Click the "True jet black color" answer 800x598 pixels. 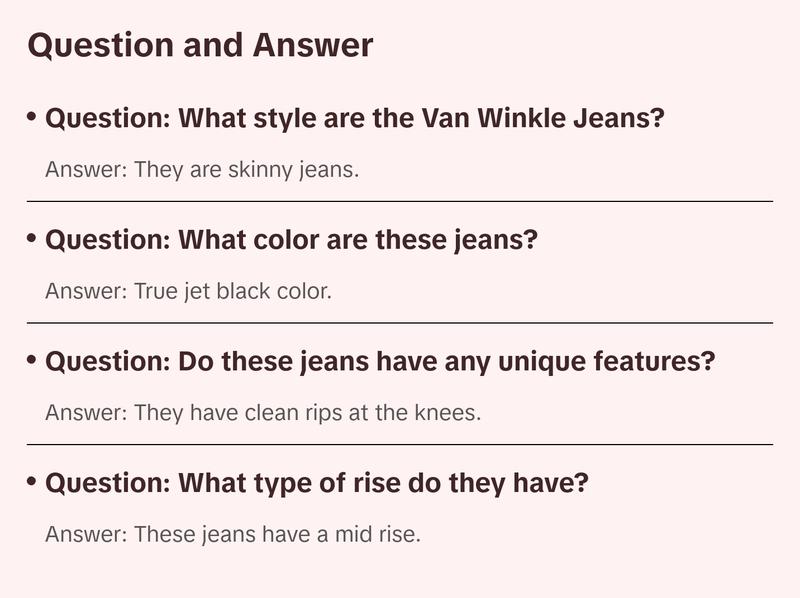coord(188,291)
